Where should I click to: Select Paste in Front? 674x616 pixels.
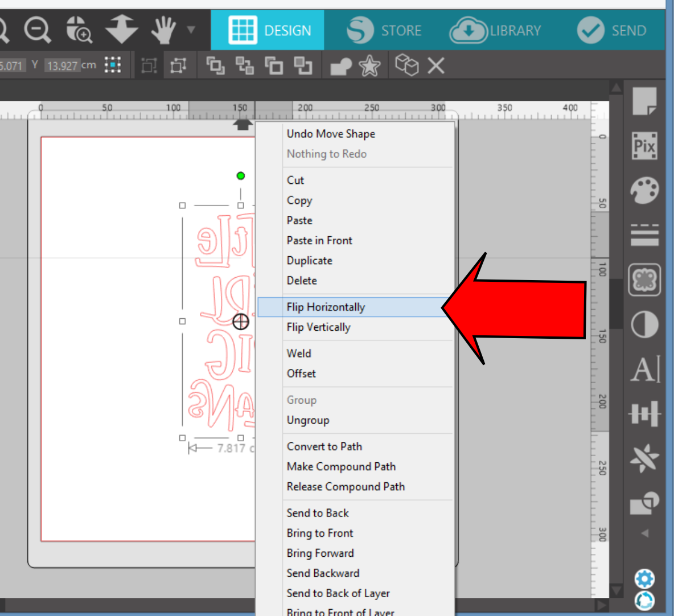click(319, 240)
